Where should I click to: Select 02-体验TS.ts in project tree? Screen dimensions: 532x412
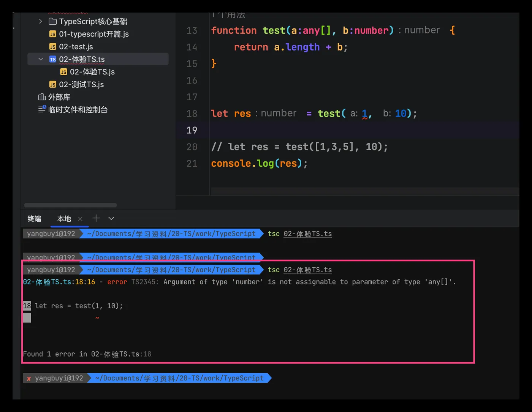(98, 59)
